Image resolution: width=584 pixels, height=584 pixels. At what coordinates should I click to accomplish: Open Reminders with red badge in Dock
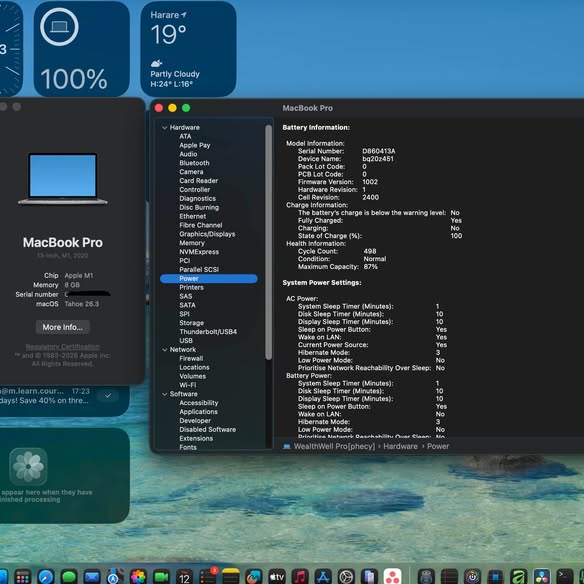(207, 577)
